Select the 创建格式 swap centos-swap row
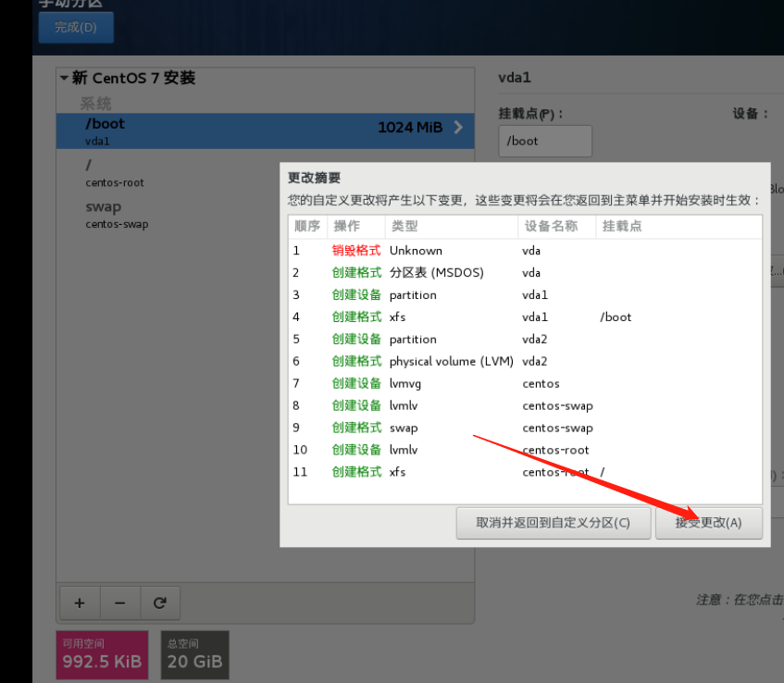784x683 pixels. click(417, 427)
